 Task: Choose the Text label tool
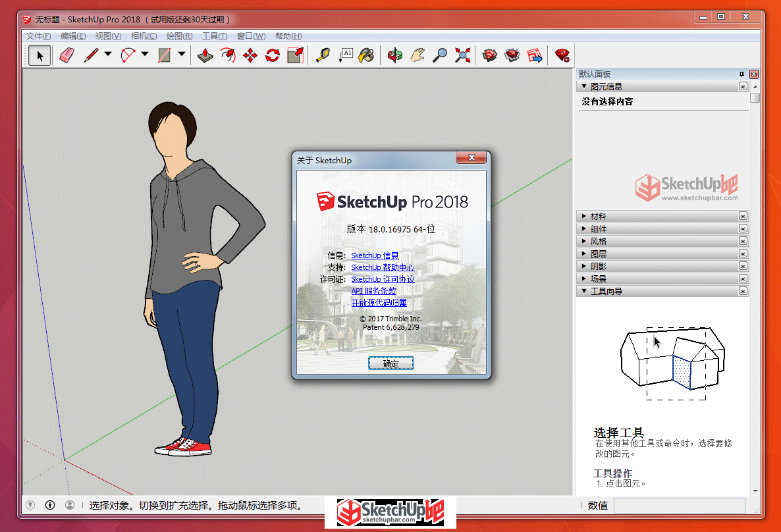coord(346,55)
